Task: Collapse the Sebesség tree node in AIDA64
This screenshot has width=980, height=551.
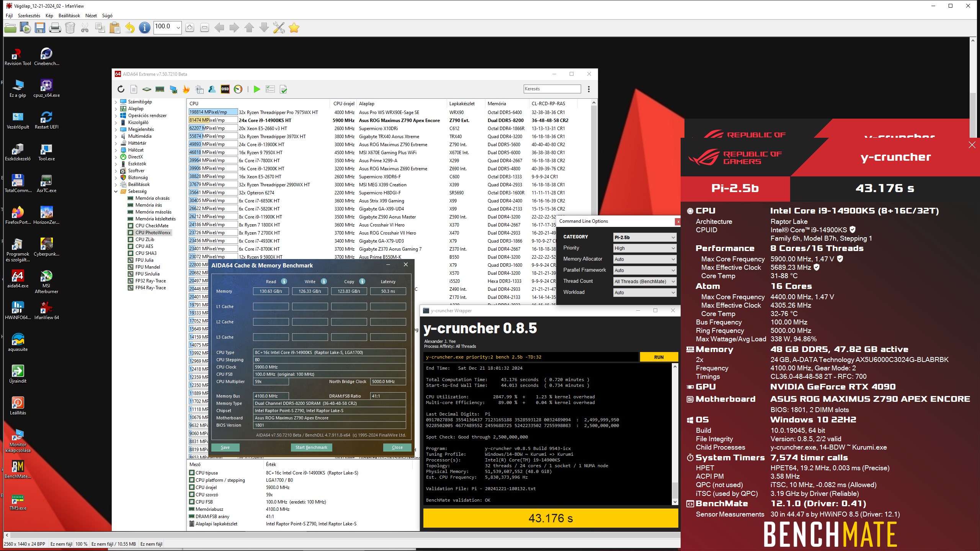Action: [x=116, y=191]
